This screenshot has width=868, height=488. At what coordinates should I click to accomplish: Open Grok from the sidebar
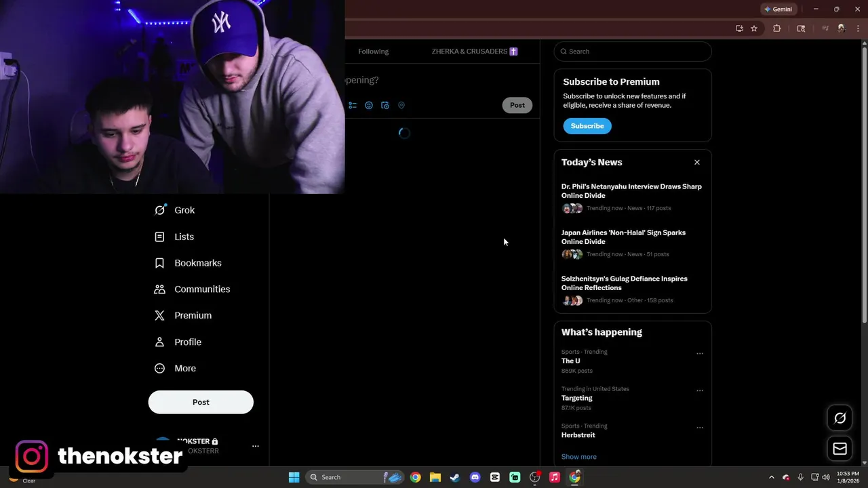tap(174, 210)
